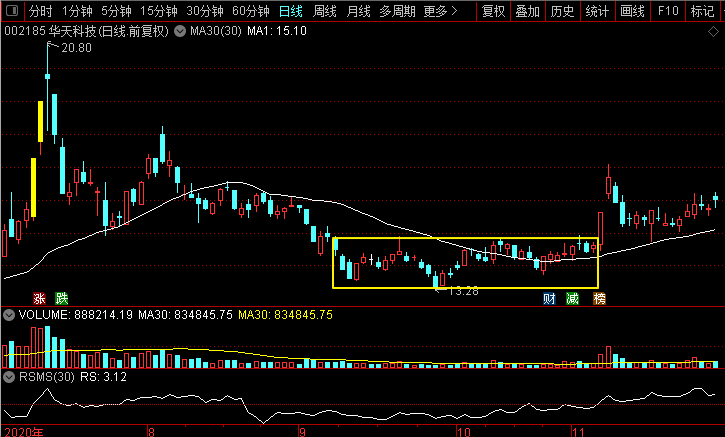Click the 减 holdings reduction marker
This screenshot has height=437, width=725.
pos(572,298)
